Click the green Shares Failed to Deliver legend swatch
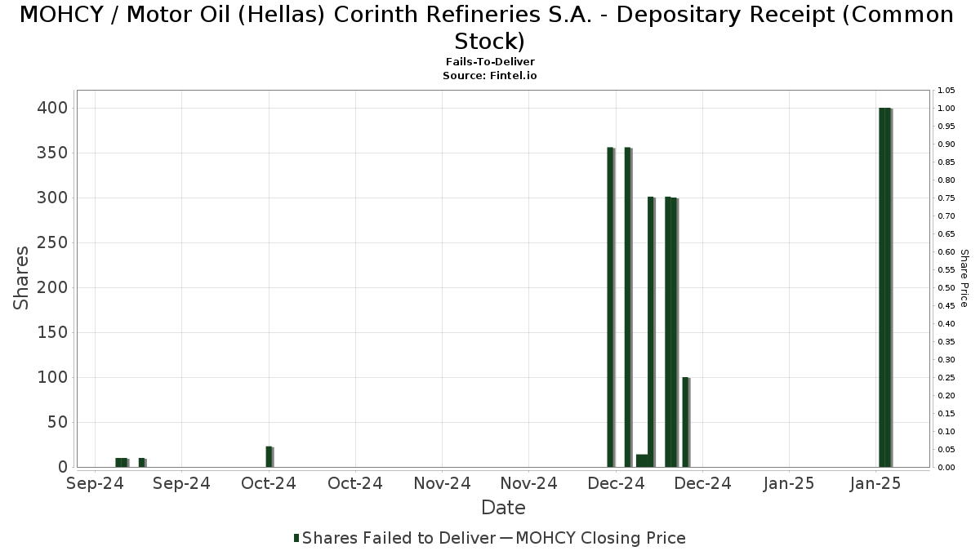 click(297, 538)
